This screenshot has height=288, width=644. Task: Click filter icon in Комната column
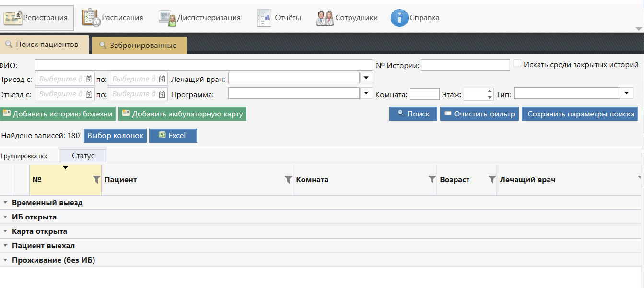pyautogui.click(x=432, y=180)
